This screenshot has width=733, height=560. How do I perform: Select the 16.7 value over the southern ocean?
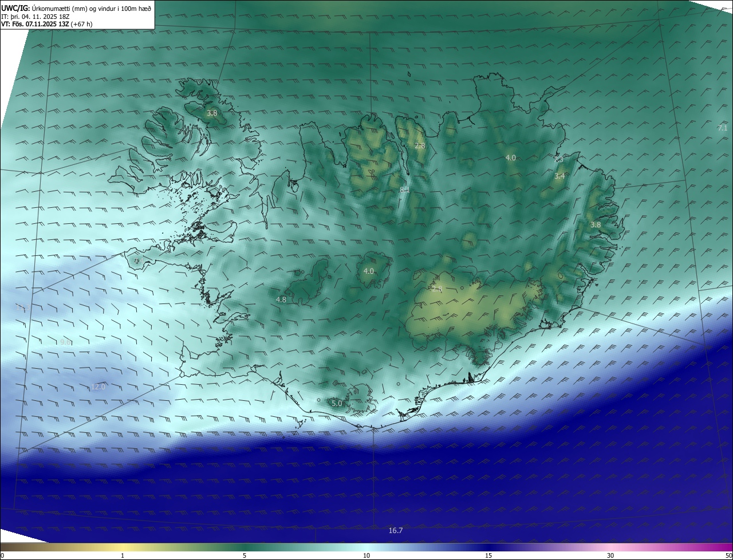point(396,531)
